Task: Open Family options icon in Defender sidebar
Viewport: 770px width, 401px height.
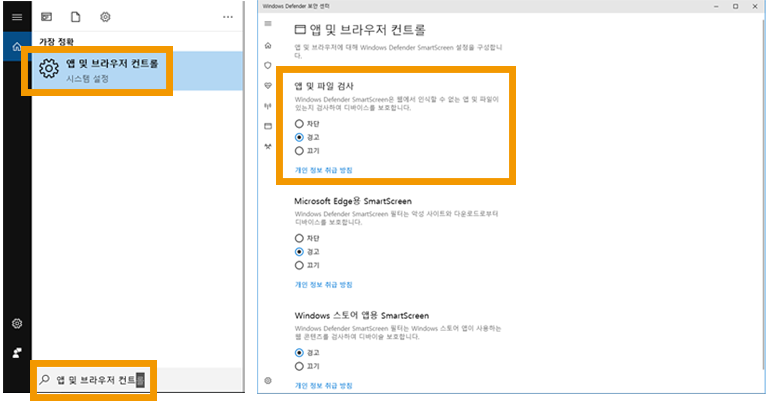Action: 268,146
